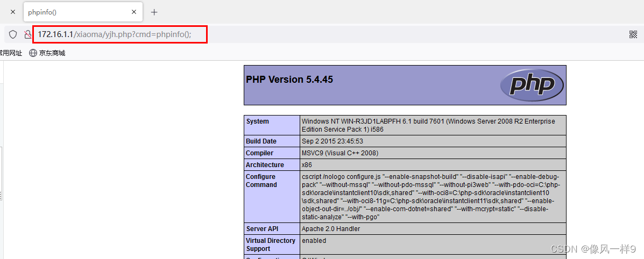Click the cscript configure command value text
Image resolution: width=644 pixels, height=259 pixels.
pos(431,197)
